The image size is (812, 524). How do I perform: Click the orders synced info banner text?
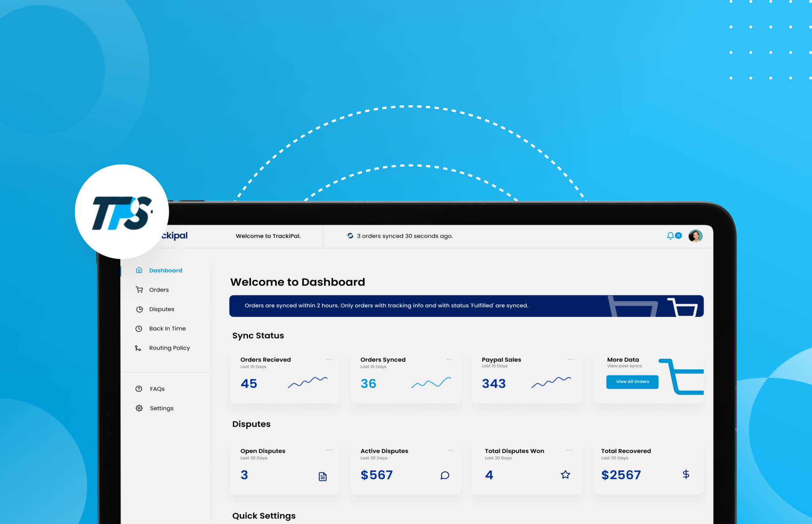pyautogui.click(x=386, y=306)
